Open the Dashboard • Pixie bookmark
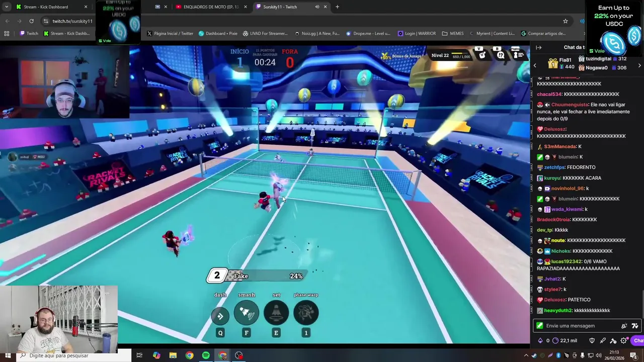Image resolution: width=644 pixels, height=362 pixels. coord(218,34)
